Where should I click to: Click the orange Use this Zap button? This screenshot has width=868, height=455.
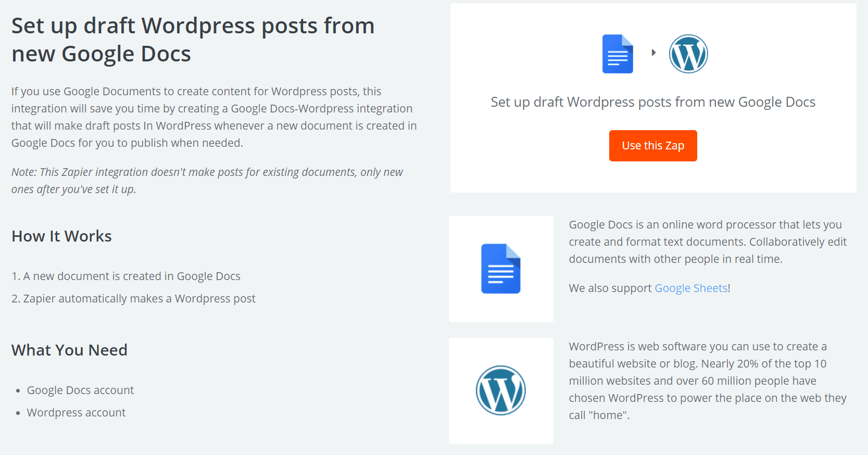653,146
